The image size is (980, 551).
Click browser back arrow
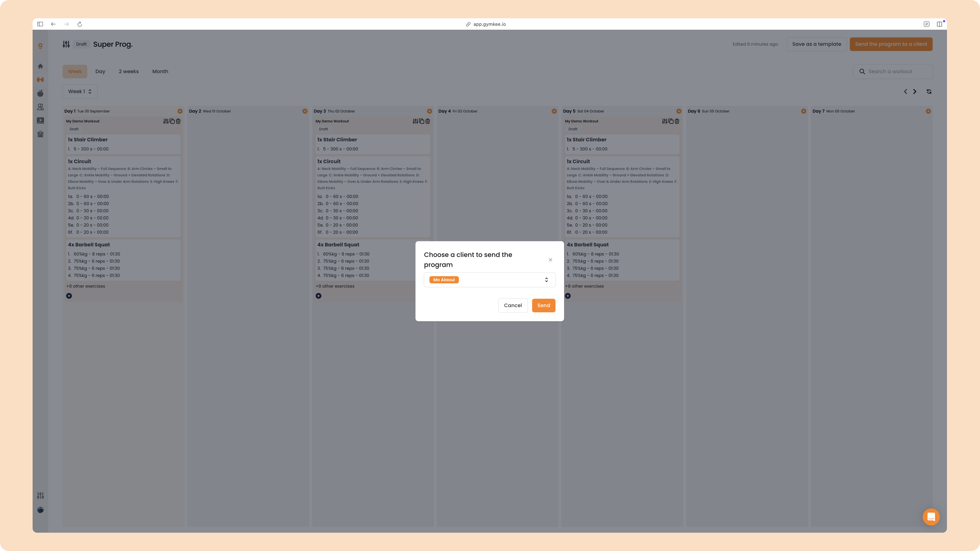point(53,24)
